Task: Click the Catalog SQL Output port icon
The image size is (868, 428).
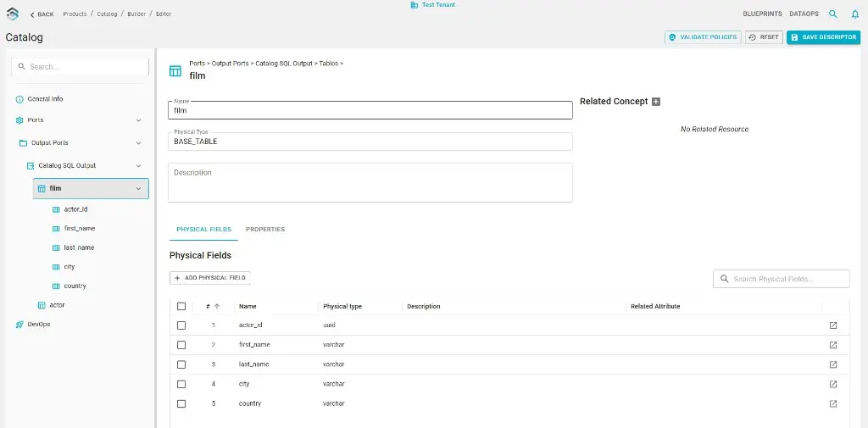Action: 31,165
